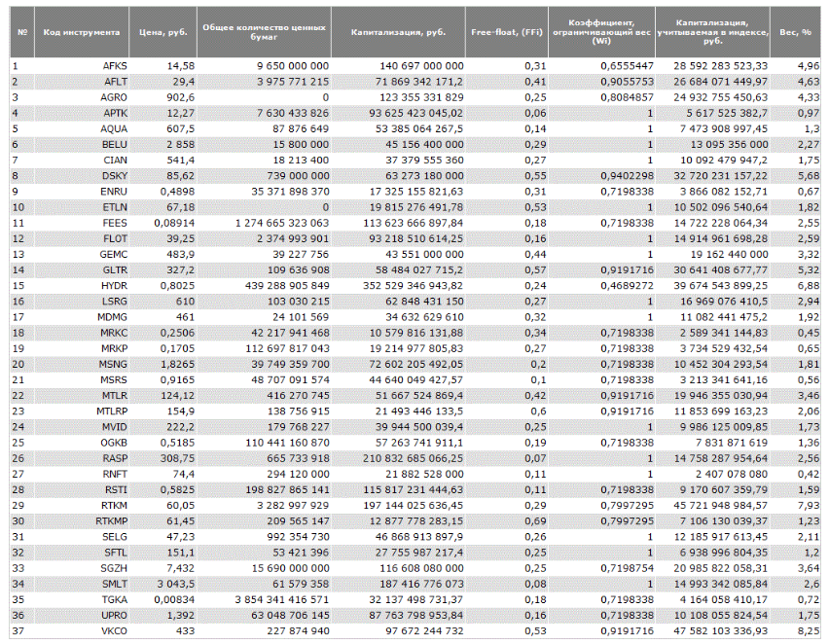Select the RTKMP ticker cell

pyautogui.click(x=111, y=522)
